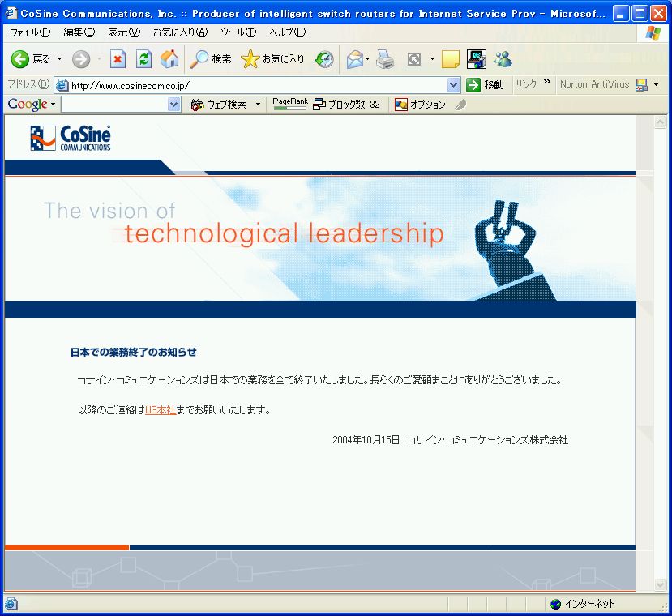Open the 検索 search pane
The height and width of the screenshot is (616, 672).
[x=211, y=58]
